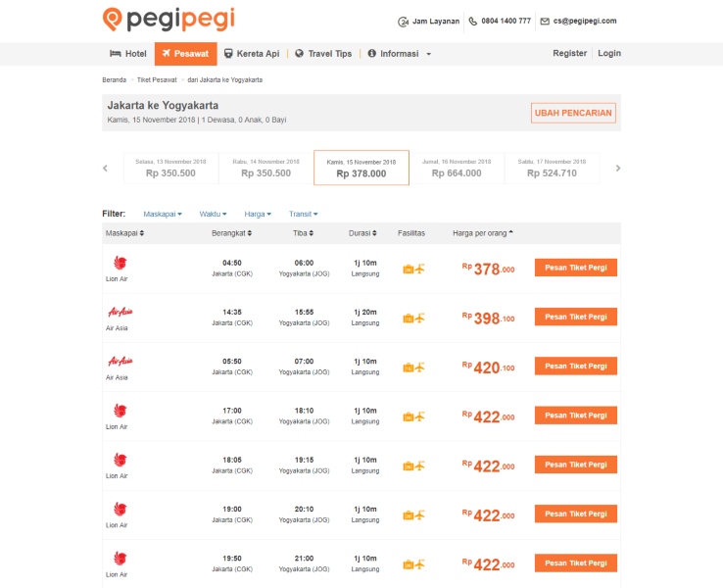723x588 pixels.
Task: Expand the Transit filter dropdown
Action: [x=303, y=214]
